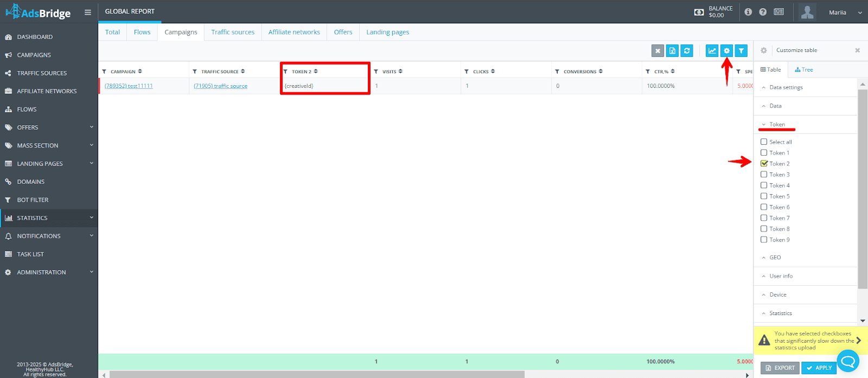Close the Customize table panel
The image size is (868, 378).
[x=858, y=50]
